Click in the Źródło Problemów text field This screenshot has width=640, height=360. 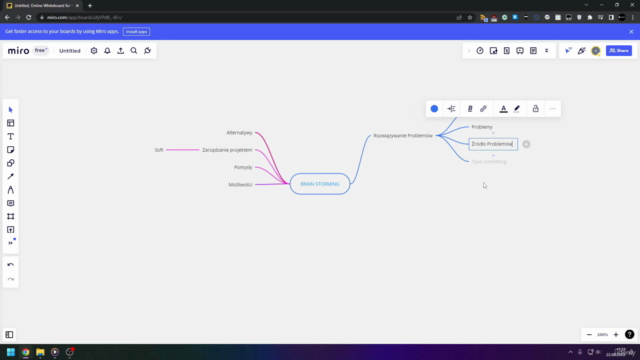point(493,144)
